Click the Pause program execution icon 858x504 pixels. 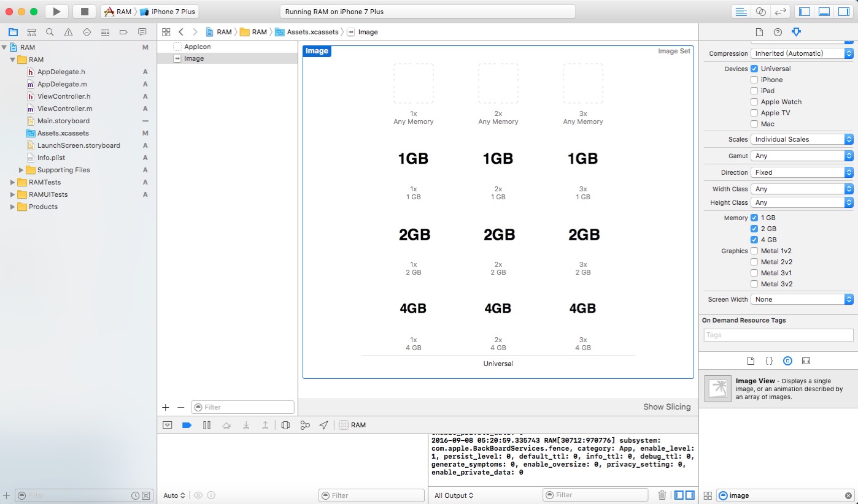pos(207,425)
